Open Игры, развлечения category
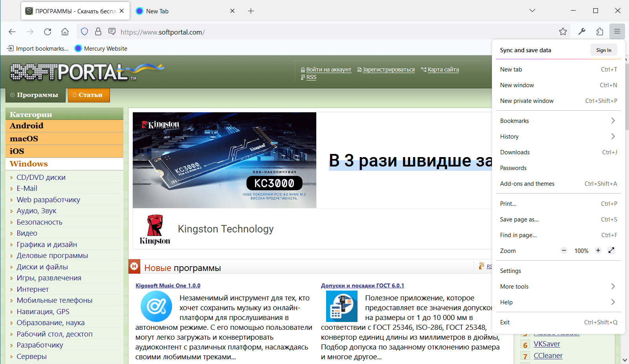The width and height of the screenshot is (629, 364). click(x=49, y=278)
